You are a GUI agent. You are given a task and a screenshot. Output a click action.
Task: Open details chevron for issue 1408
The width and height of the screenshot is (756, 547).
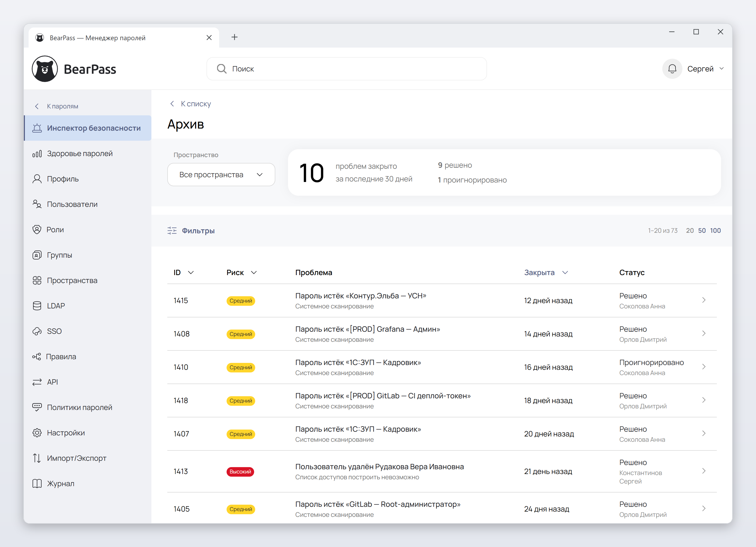click(x=704, y=334)
